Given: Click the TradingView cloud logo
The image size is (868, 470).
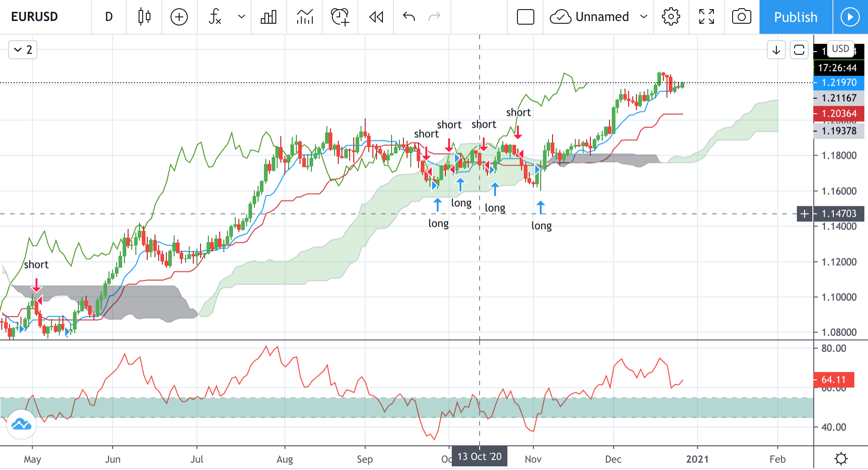Looking at the screenshot, I should (x=21, y=425).
